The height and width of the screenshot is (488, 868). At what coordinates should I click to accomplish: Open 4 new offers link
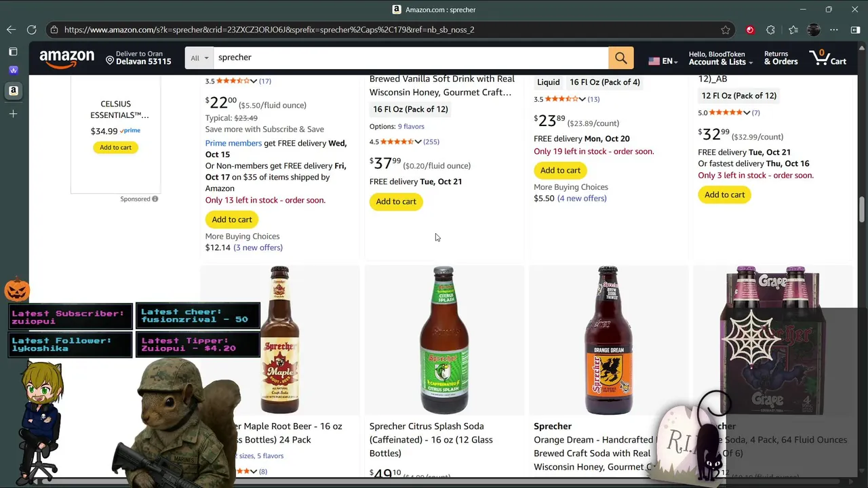[582, 199]
